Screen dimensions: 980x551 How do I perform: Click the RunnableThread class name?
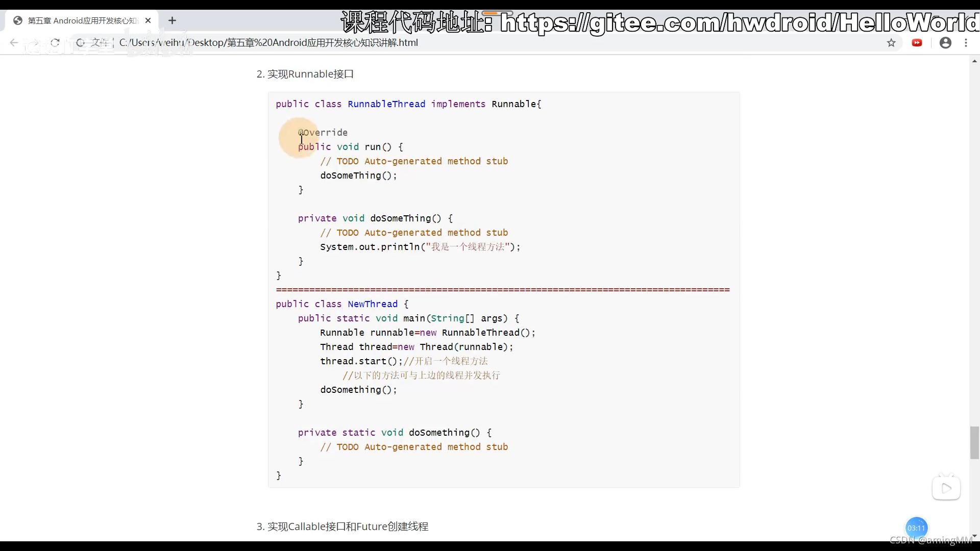tap(386, 104)
